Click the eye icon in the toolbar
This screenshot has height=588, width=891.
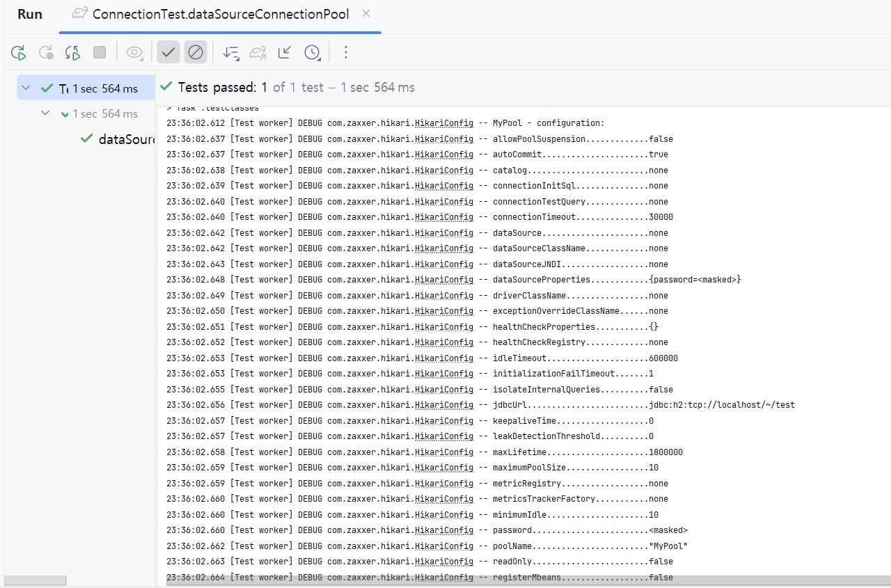(x=134, y=52)
